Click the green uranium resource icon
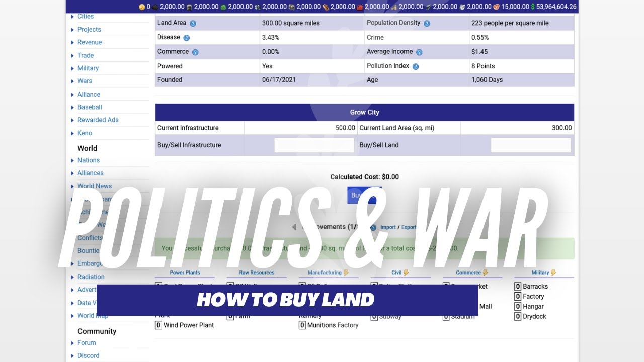 [223, 7]
